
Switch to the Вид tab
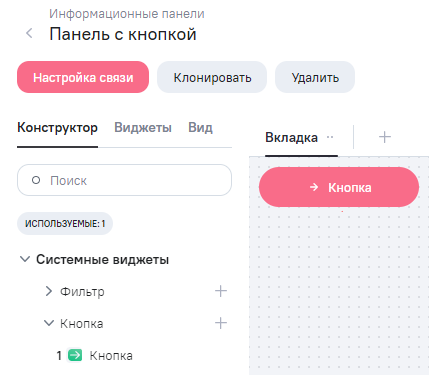click(200, 128)
